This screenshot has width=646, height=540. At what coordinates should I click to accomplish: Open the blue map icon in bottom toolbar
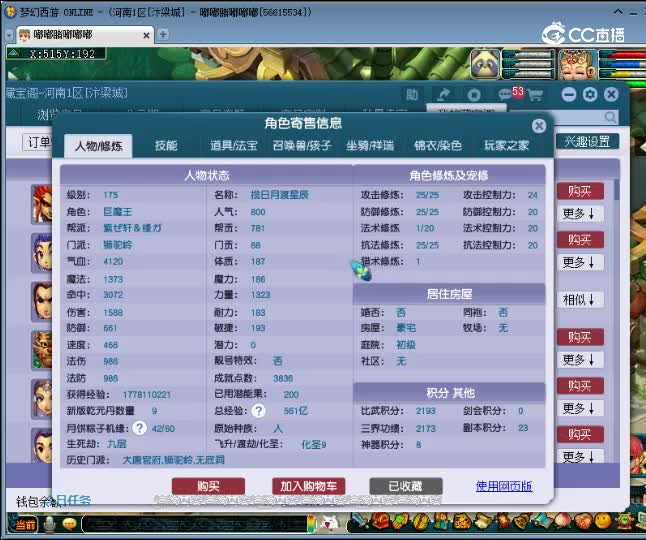542,522
